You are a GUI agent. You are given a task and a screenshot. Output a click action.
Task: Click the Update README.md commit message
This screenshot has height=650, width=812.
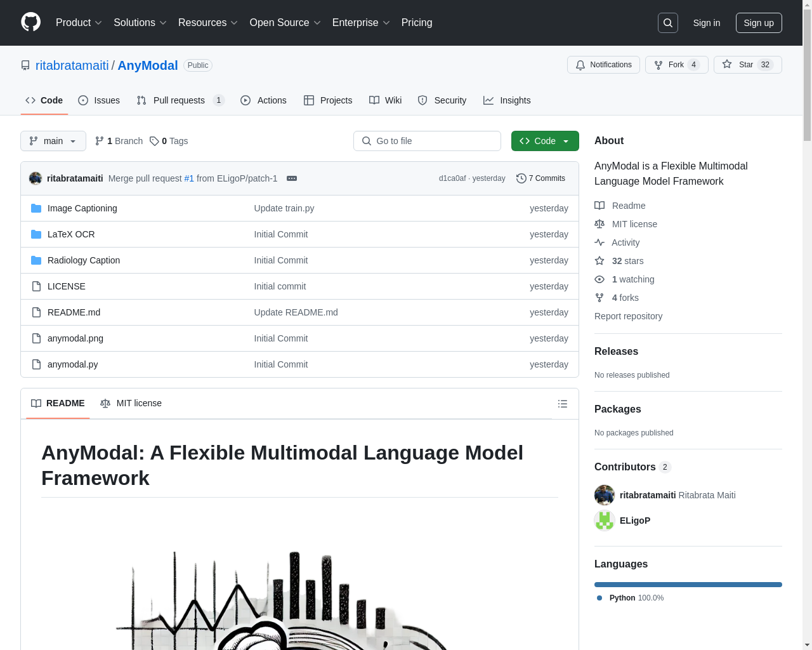[x=296, y=312]
